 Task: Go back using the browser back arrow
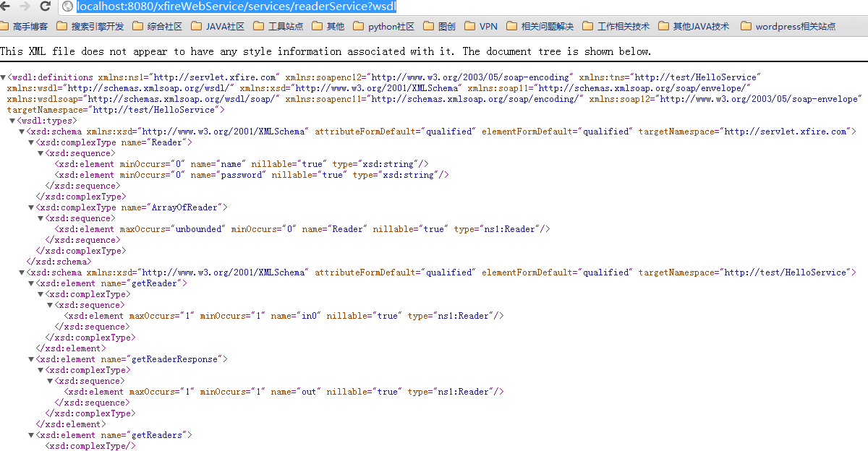(x=6, y=7)
